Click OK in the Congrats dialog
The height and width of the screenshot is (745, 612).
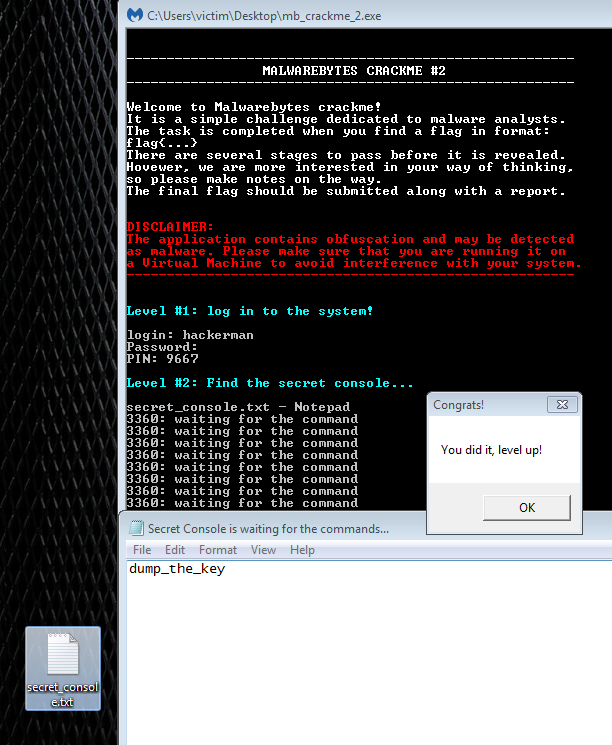(x=526, y=507)
